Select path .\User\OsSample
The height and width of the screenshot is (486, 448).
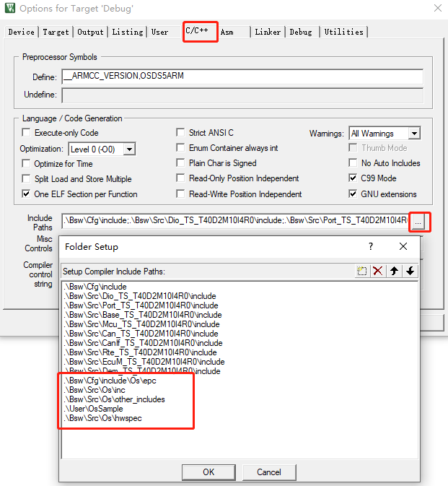(x=94, y=409)
